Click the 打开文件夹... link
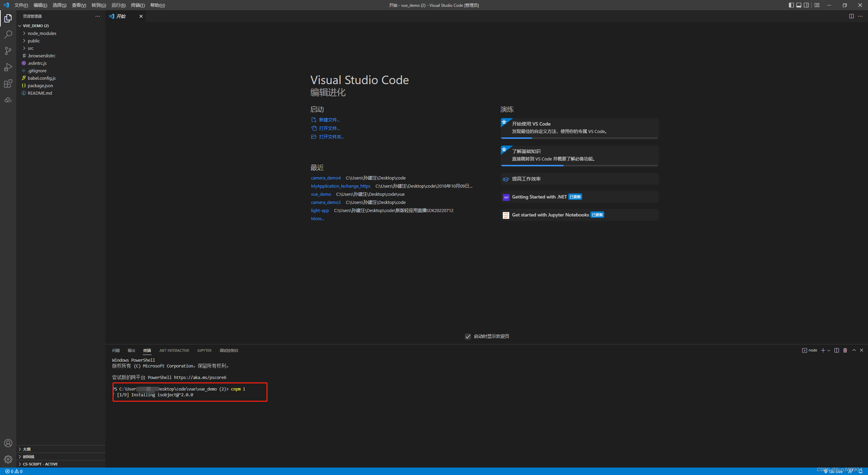 (x=331, y=137)
